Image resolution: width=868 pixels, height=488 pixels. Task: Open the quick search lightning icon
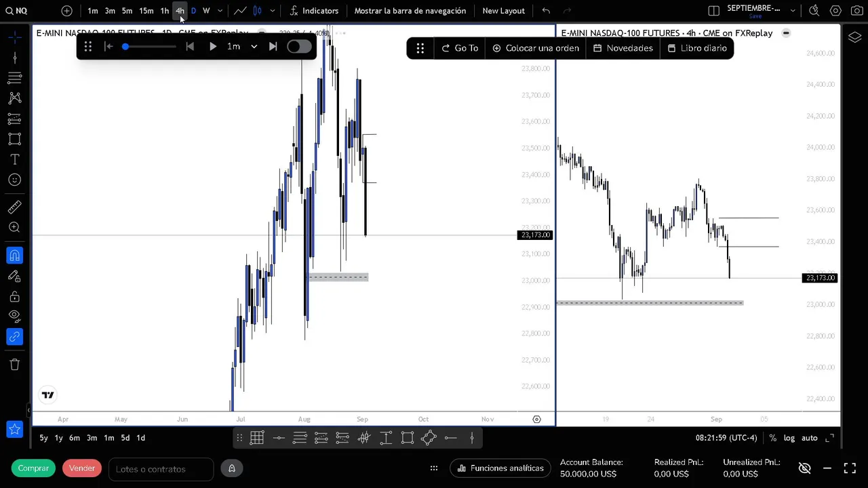814,11
